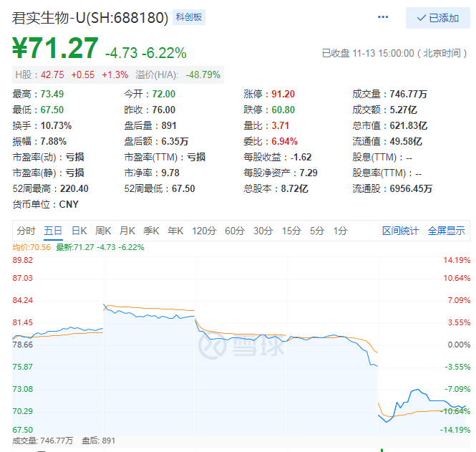Click the 涨停 value 91.20
Image resolution: width=476 pixels, height=452 pixels.
point(283,94)
